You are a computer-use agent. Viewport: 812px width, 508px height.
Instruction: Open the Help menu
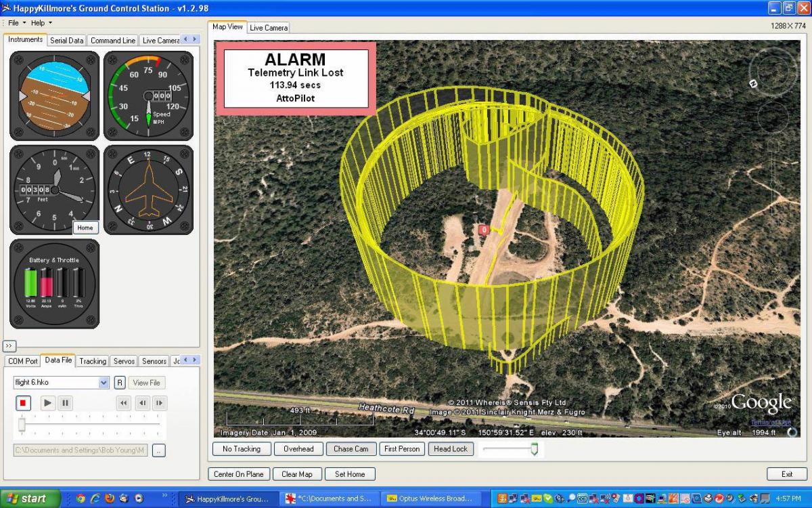coord(41,22)
